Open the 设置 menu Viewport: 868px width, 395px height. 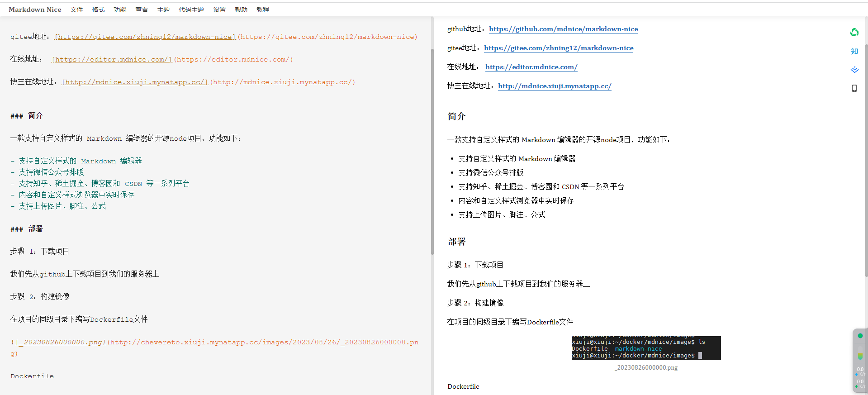(x=219, y=10)
